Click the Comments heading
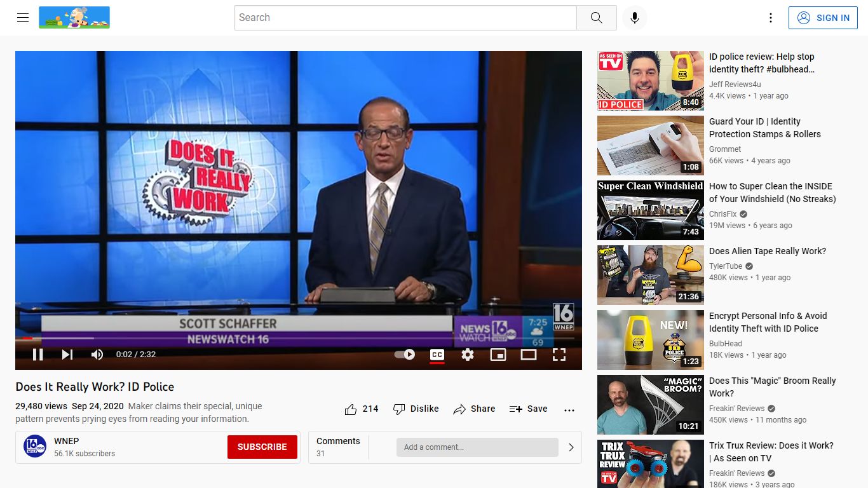 tap(338, 441)
